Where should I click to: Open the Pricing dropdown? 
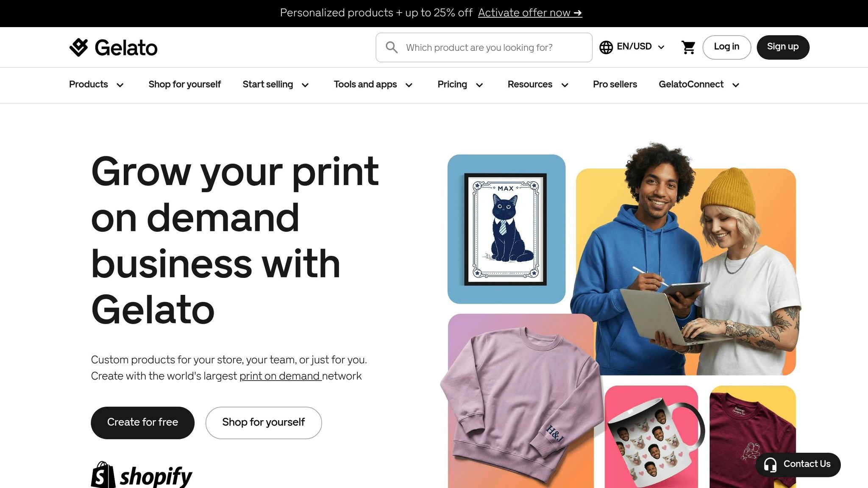pyautogui.click(x=461, y=85)
